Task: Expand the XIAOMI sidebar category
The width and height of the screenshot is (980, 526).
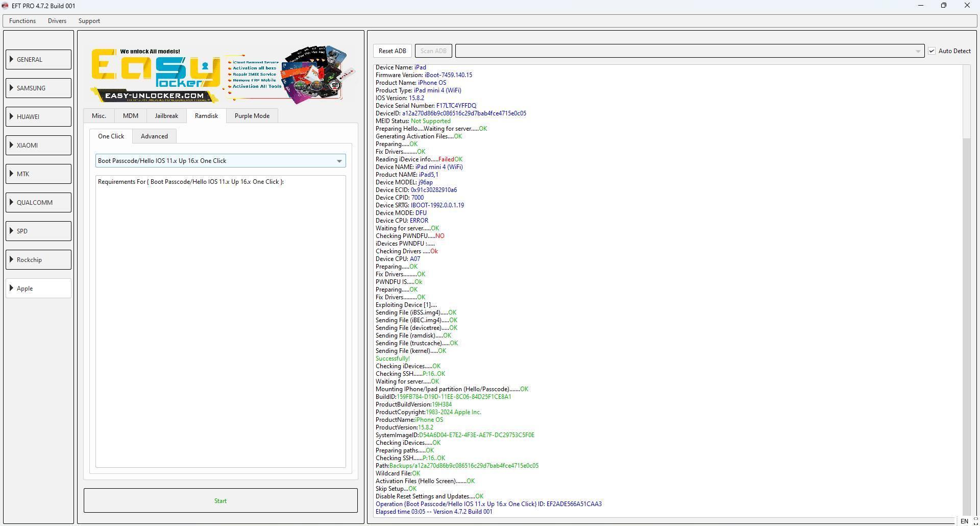Action: pyautogui.click(x=38, y=146)
